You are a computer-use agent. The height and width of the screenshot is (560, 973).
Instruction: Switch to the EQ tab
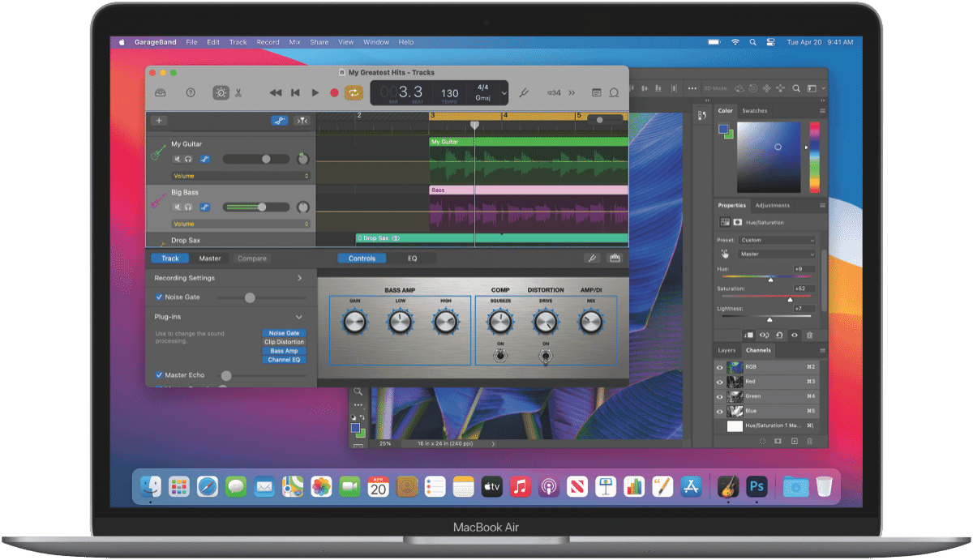tap(412, 259)
